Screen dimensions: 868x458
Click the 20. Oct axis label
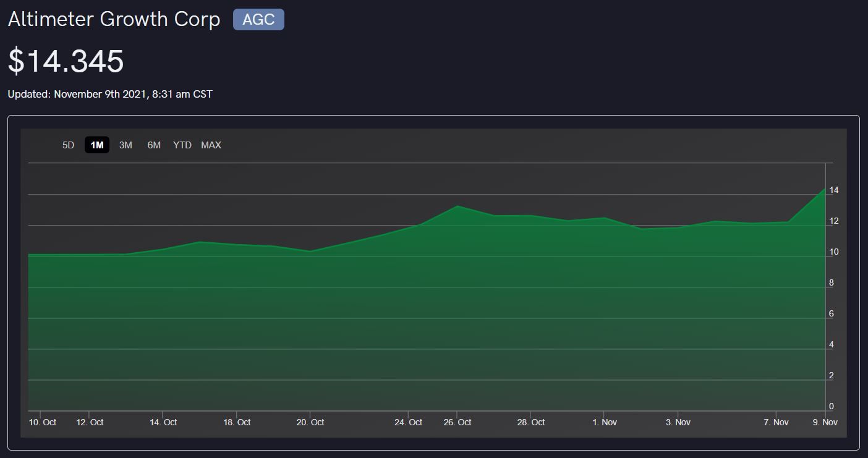(x=310, y=422)
